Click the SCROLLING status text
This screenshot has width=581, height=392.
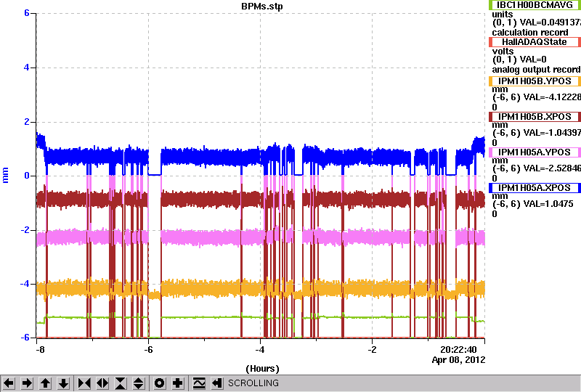[x=253, y=383]
